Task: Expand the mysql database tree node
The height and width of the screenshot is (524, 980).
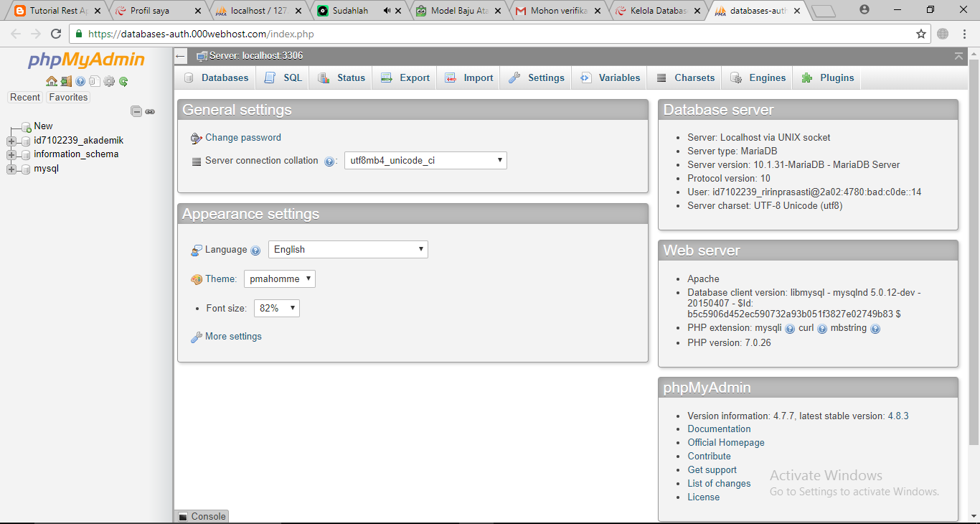Action: point(11,168)
